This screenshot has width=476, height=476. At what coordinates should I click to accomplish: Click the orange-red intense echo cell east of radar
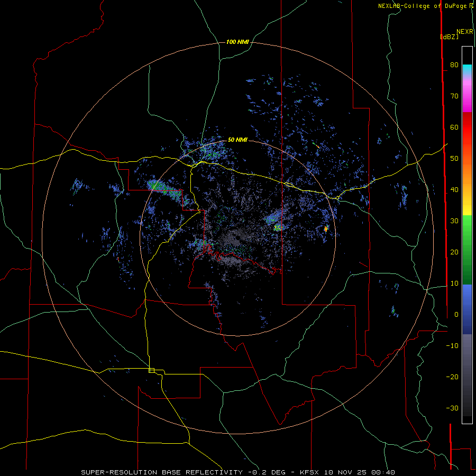[326, 229]
